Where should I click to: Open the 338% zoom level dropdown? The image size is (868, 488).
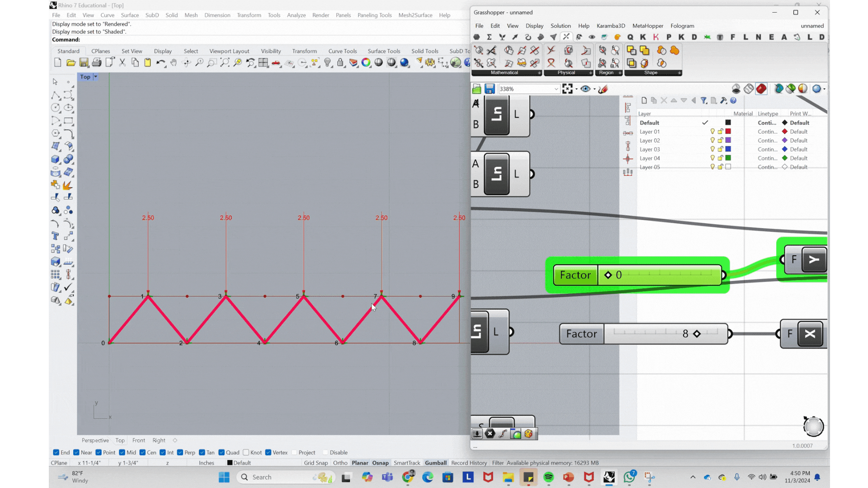(556, 89)
